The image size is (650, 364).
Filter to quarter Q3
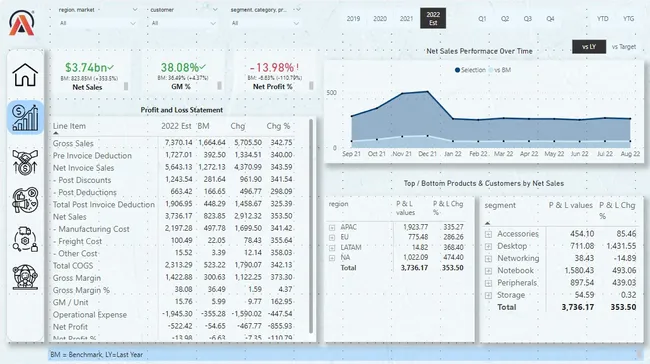pyautogui.click(x=527, y=19)
